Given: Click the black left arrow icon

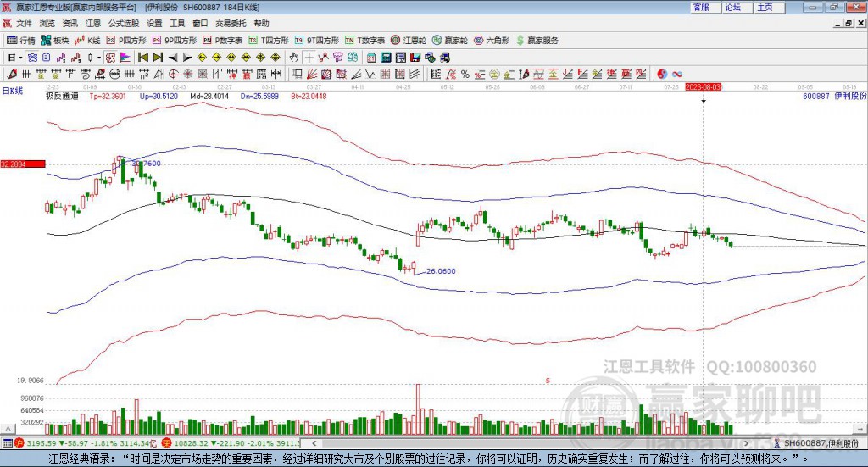Looking at the screenshot, I should [x=173, y=58].
